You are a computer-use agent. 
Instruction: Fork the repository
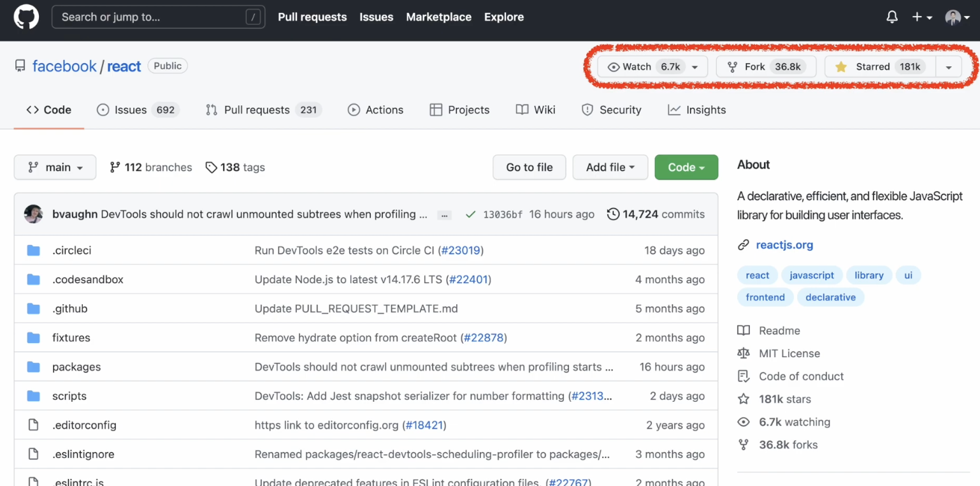coord(766,66)
